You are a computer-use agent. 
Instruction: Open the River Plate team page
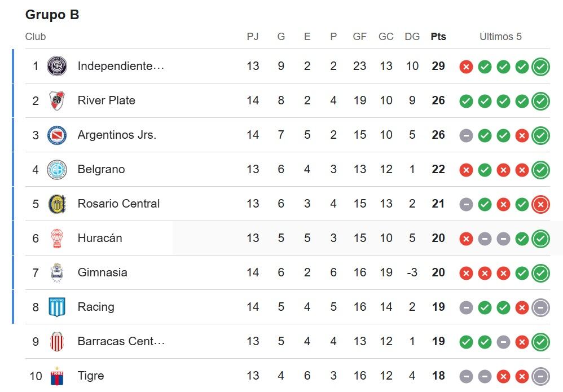[x=106, y=100]
